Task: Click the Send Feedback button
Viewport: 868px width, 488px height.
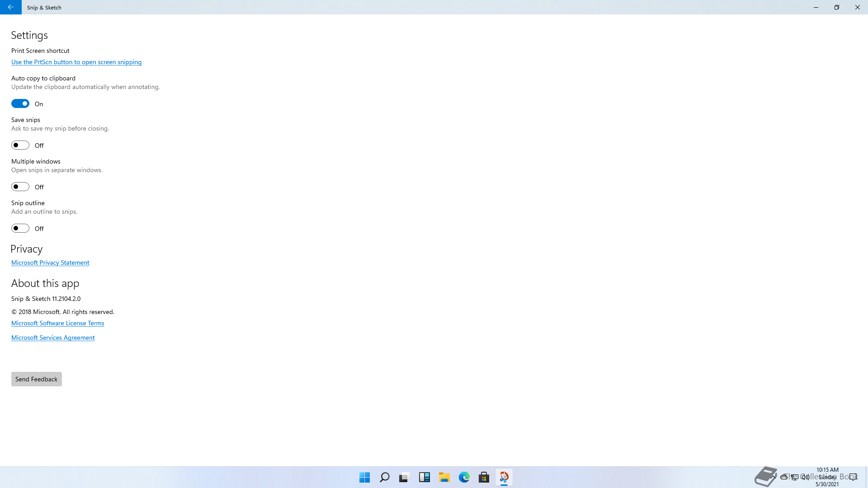Action: tap(36, 379)
